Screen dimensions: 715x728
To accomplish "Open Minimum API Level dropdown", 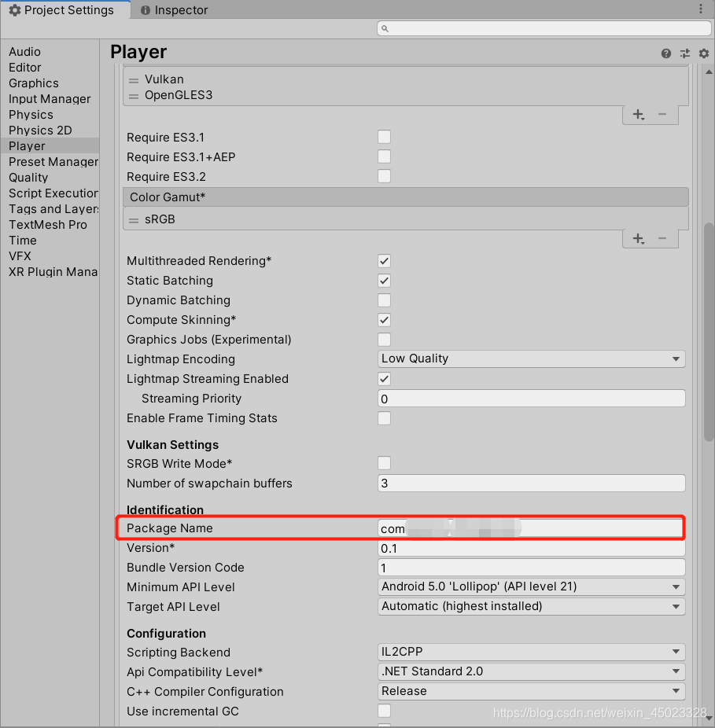I will click(532, 586).
